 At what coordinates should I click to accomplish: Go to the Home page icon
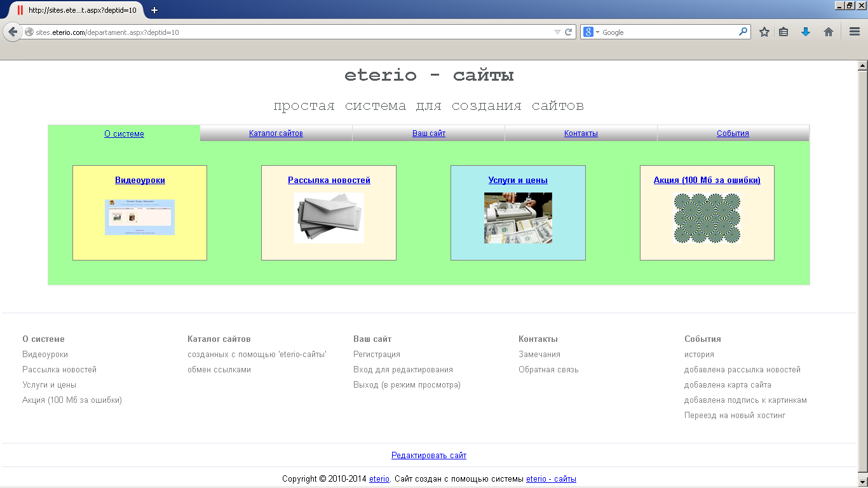tap(829, 32)
